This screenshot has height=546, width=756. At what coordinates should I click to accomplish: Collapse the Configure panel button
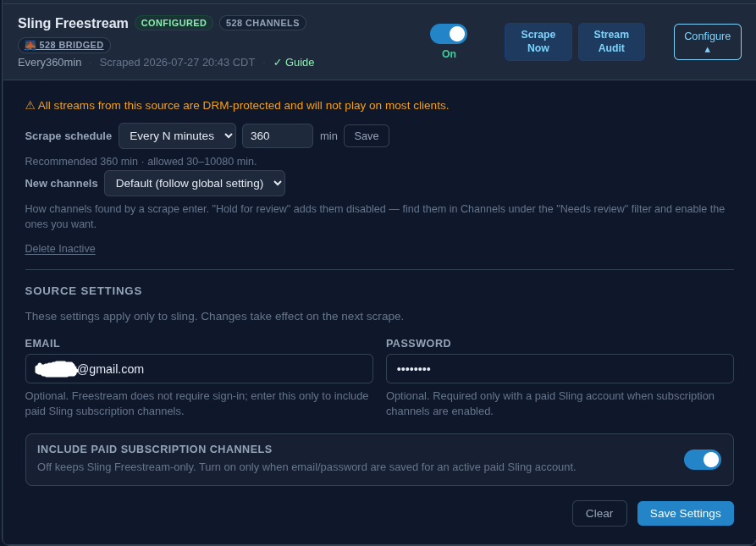pyautogui.click(x=707, y=42)
